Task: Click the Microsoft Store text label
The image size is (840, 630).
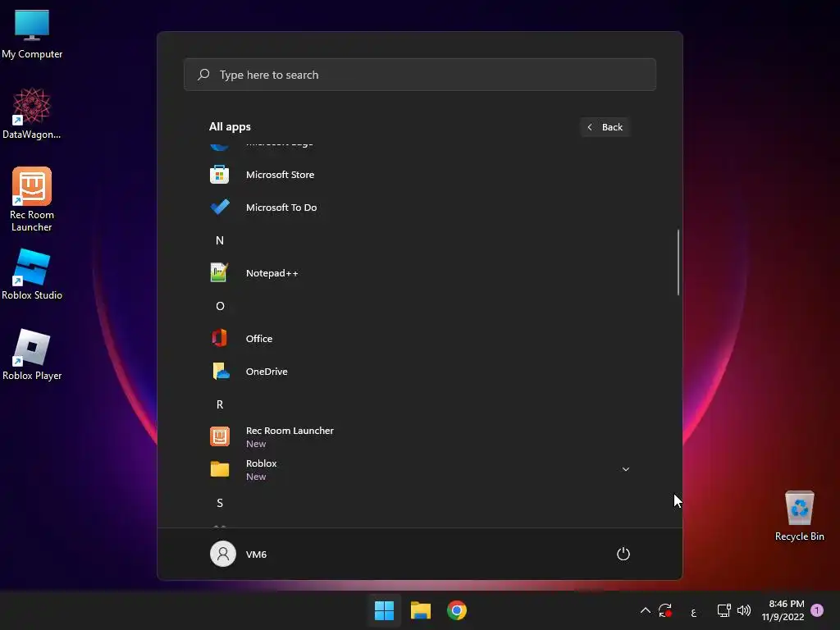Action: click(281, 175)
